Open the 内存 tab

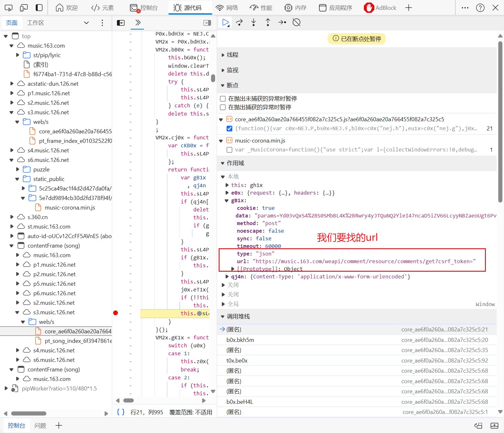click(x=295, y=8)
